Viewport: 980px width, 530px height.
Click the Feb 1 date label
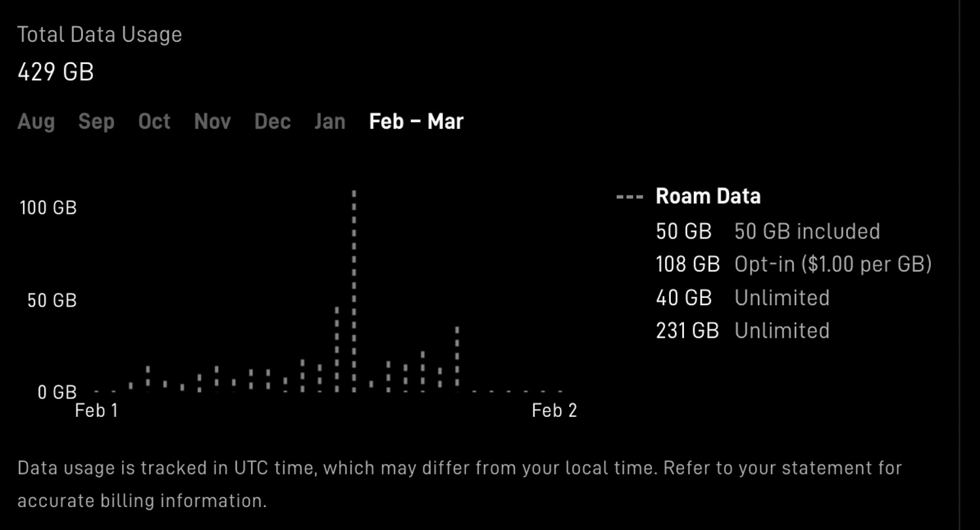(97, 410)
